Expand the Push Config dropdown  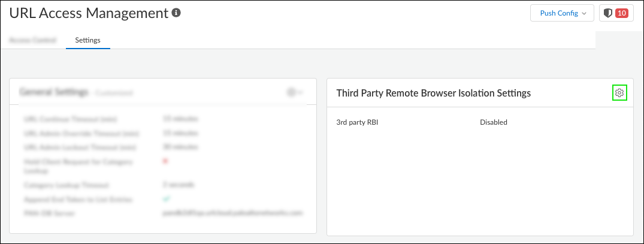tap(561, 13)
